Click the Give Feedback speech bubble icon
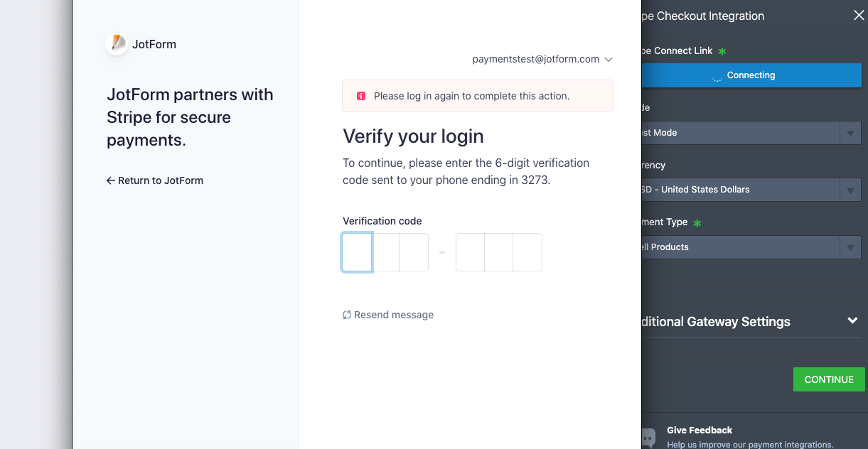This screenshot has height=449, width=868. [x=648, y=437]
